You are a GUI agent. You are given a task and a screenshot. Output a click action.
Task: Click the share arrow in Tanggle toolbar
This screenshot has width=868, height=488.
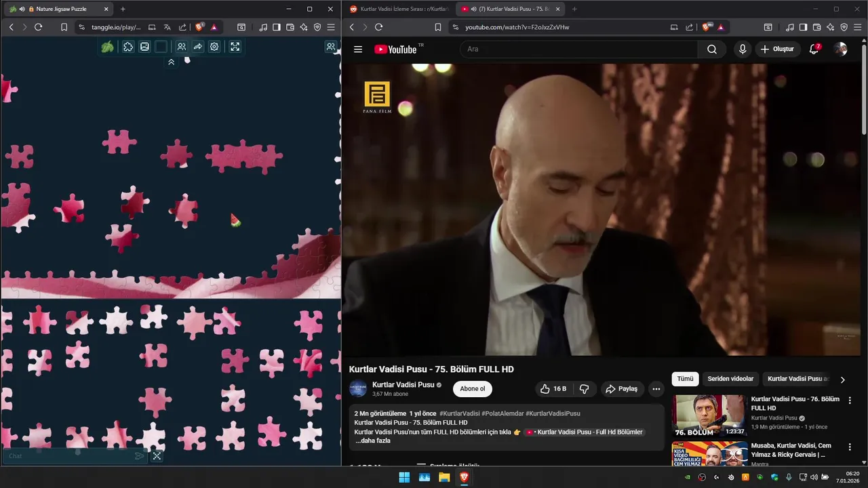click(x=198, y=47)
